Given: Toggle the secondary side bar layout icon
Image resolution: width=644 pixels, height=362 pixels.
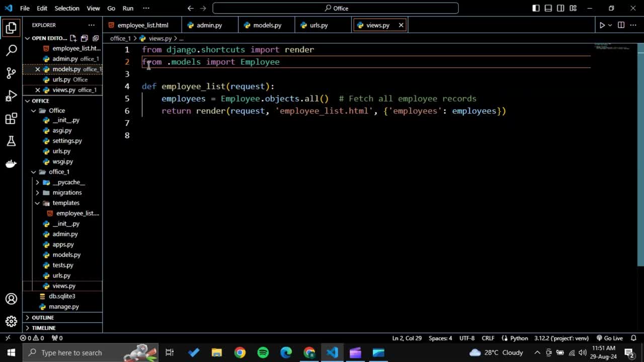Looking at the screenshot, I should click(560, 8).
